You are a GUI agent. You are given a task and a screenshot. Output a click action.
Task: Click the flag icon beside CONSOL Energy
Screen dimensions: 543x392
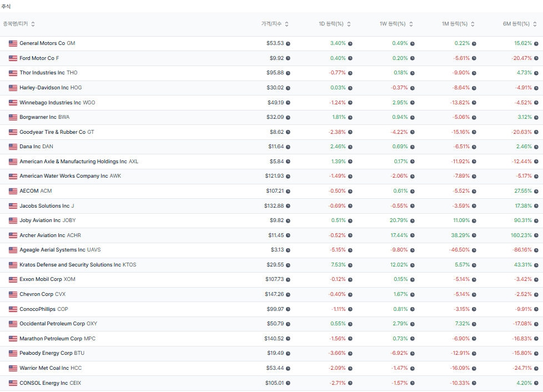(x=13, y=383)
